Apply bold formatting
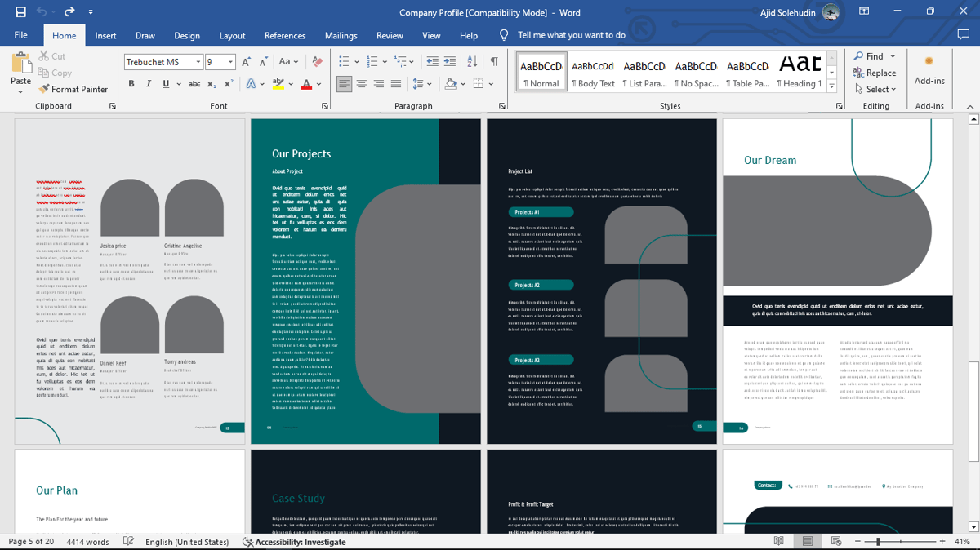 coord(131,84)
